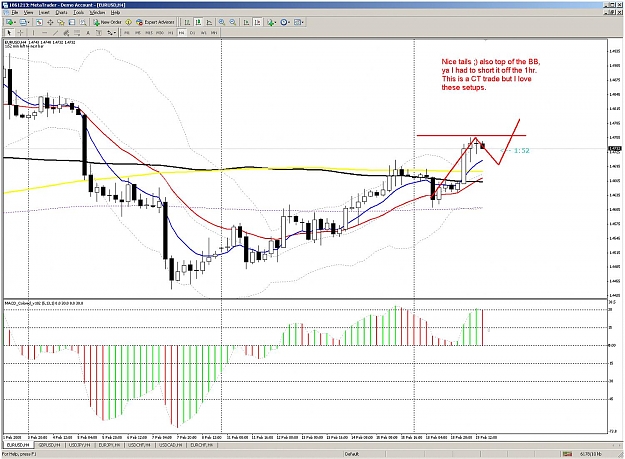The width and height of the screenshot is (625, 459).
Task: Switch chart to Bar Chart mode
Action: (x=187, y=22)
